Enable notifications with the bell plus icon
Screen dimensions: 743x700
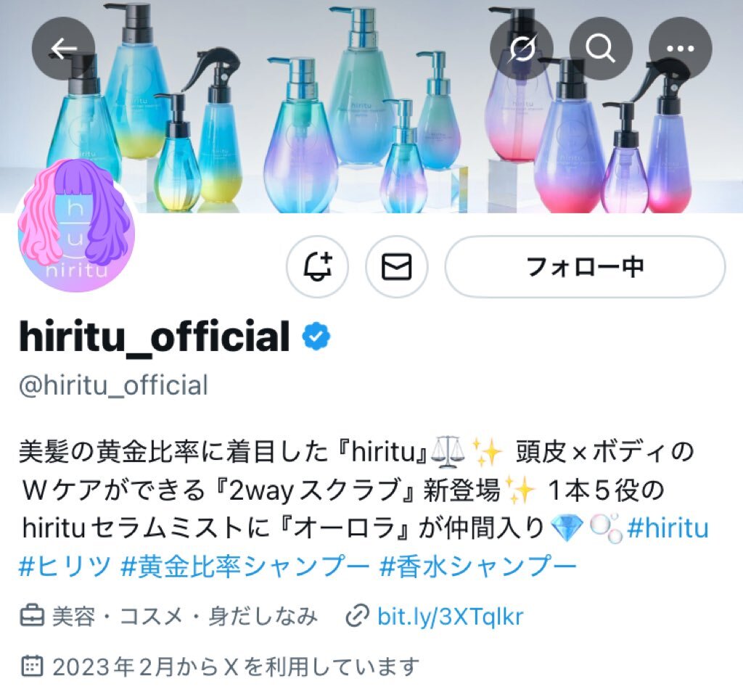(x=318, y=267)
